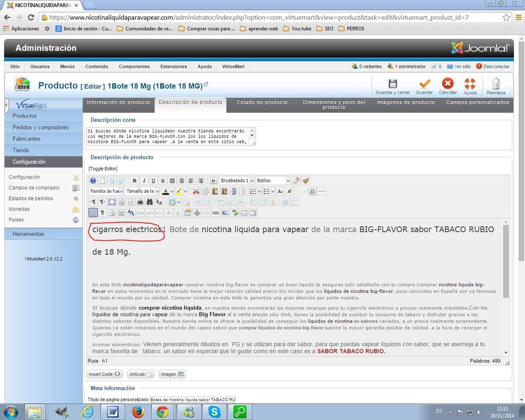This screenshot has width=525, height=420.
Task: Expand highlight color picker arrow
Action: (x=186, y=191)
